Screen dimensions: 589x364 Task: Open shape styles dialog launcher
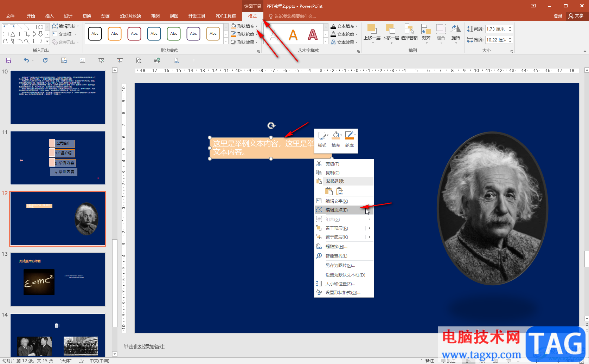(x=258, y=51)
